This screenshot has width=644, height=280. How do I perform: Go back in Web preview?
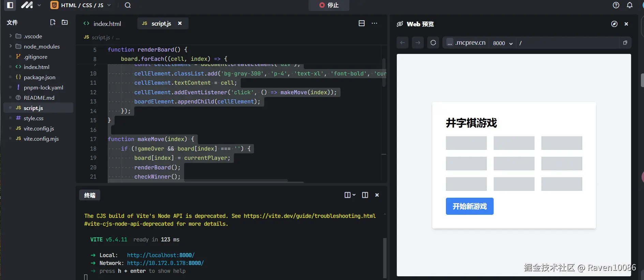pos(403,43)
